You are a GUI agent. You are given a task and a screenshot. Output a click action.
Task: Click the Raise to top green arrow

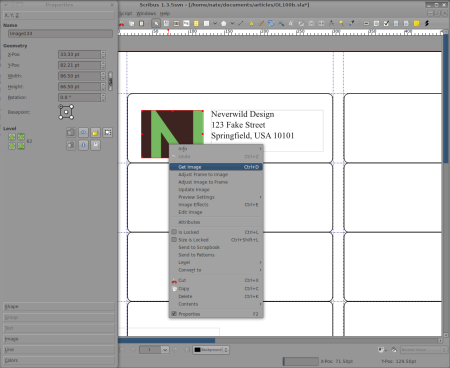tap(21, 137)
